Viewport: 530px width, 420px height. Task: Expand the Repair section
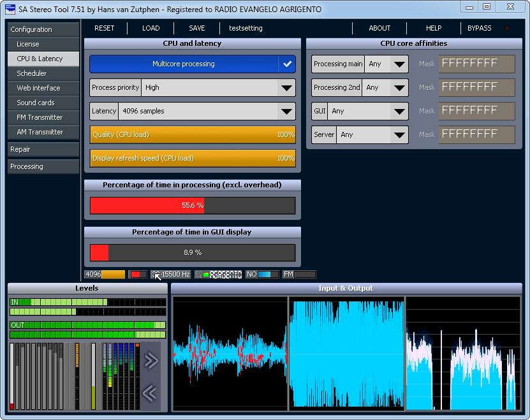43,149
